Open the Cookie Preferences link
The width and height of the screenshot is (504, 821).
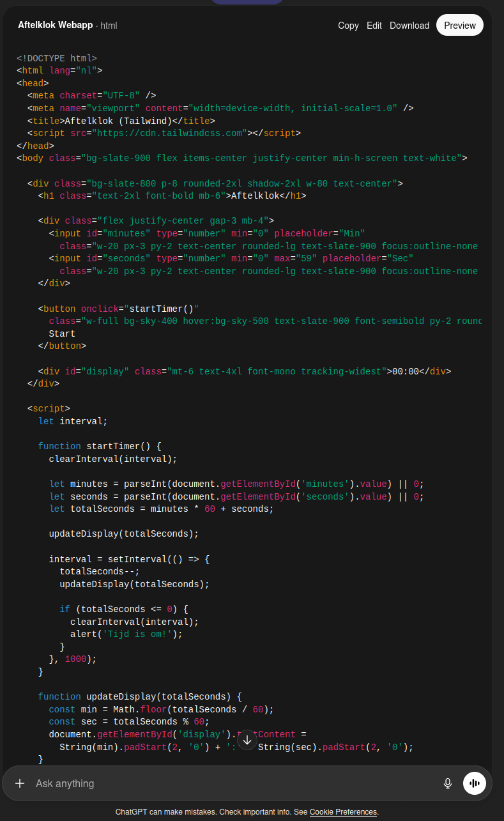tap(344, 812)
